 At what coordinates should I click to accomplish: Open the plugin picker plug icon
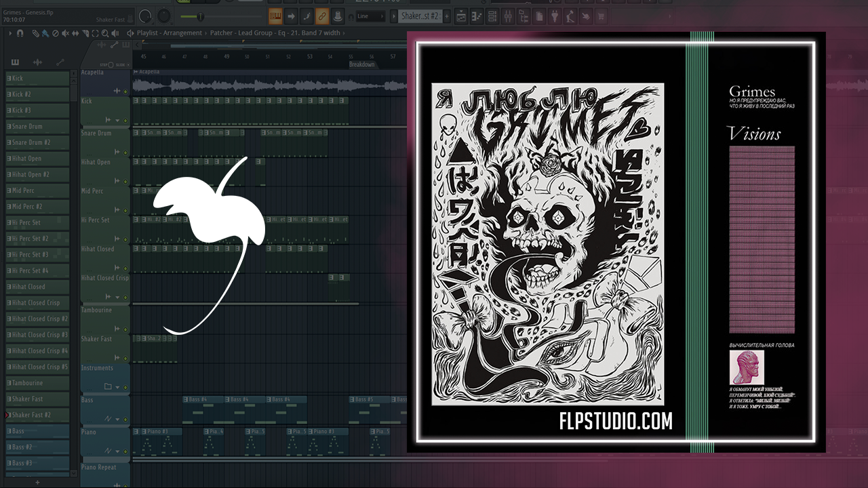tap(554, 16)
